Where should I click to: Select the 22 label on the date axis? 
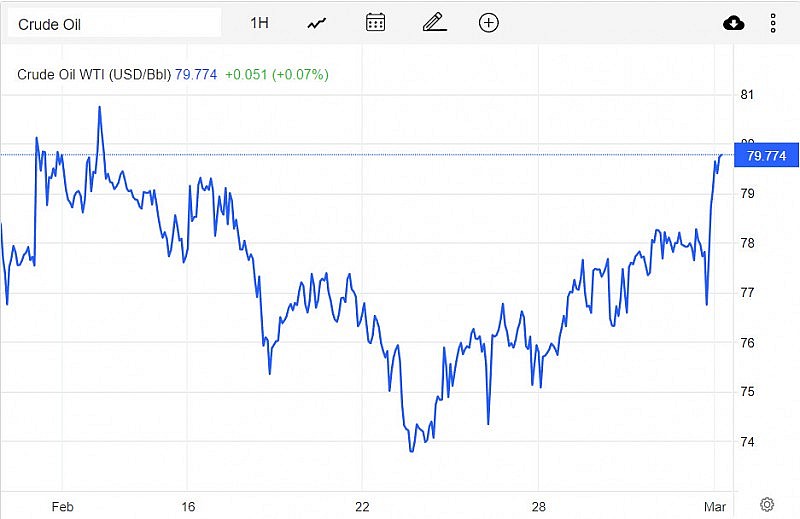pyautogui.click(x=362, y=506)
